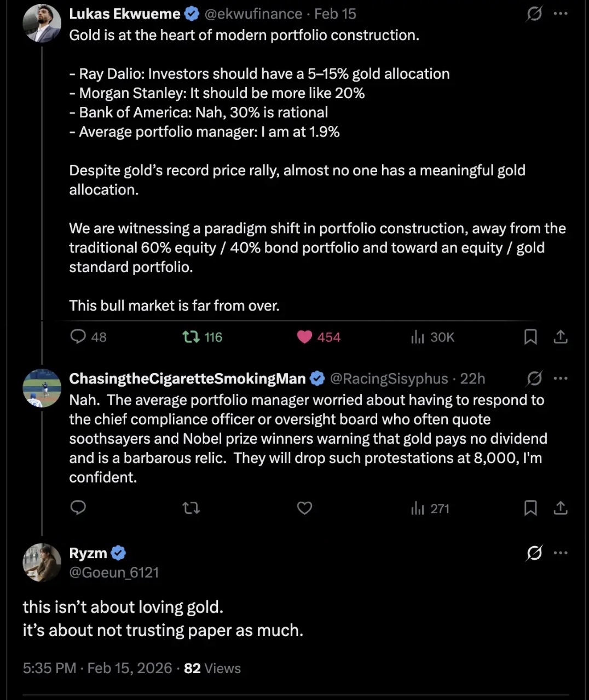Open Grok icon on Ryzm's tweet
This screenshot has height=700, width=589.
coord(534,553)
